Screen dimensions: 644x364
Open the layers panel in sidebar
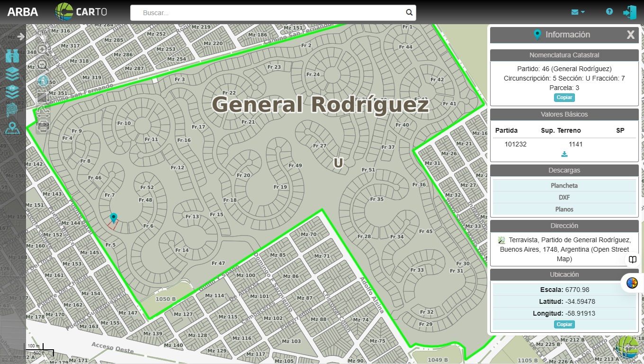point(12,73)
